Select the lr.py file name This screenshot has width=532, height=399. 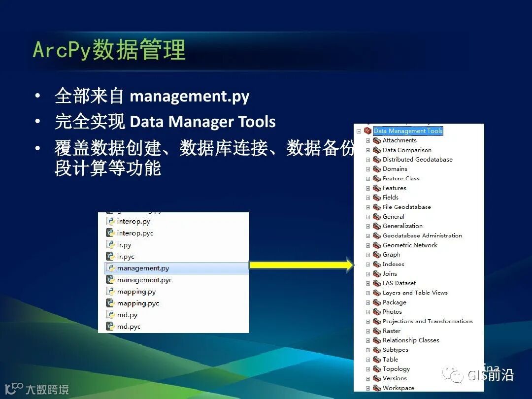[x=124, y=245]
